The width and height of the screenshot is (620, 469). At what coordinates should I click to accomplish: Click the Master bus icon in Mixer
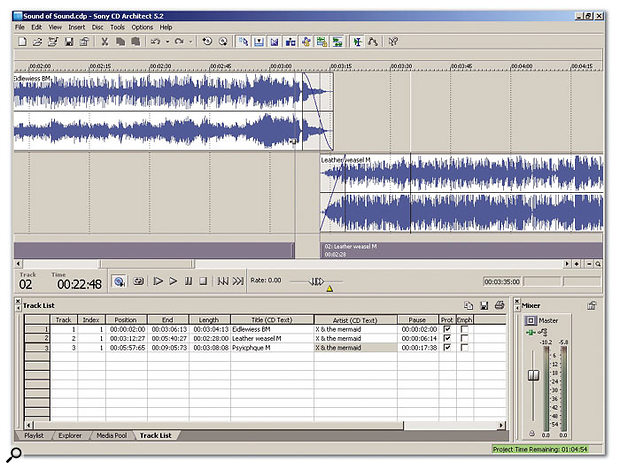pos(531,320)
